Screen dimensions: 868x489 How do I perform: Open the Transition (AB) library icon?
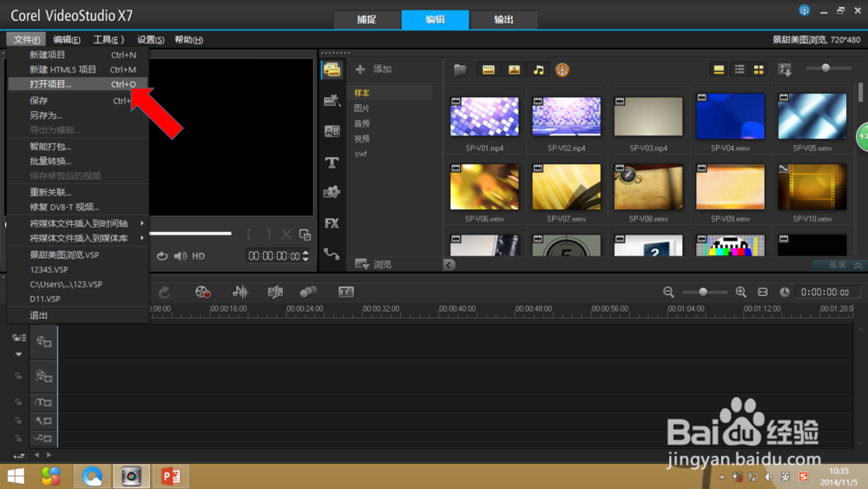click(332, 131)
